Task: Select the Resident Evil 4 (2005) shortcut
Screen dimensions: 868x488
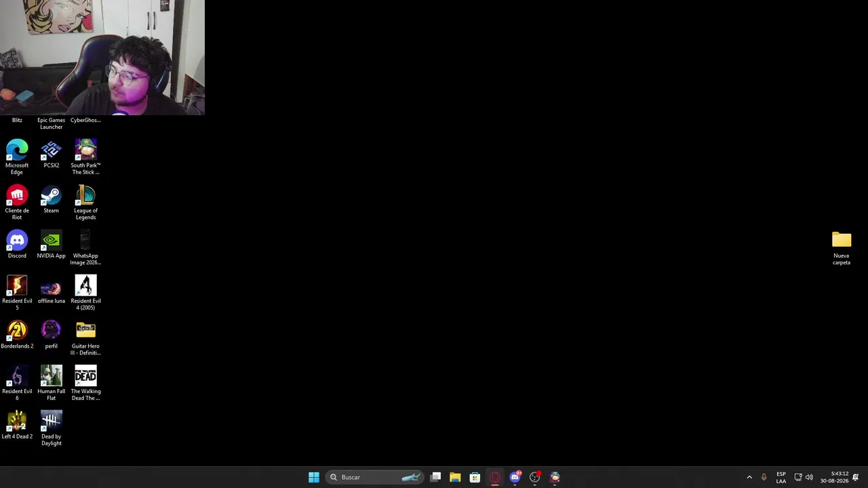Action: (x=85, y=292)
